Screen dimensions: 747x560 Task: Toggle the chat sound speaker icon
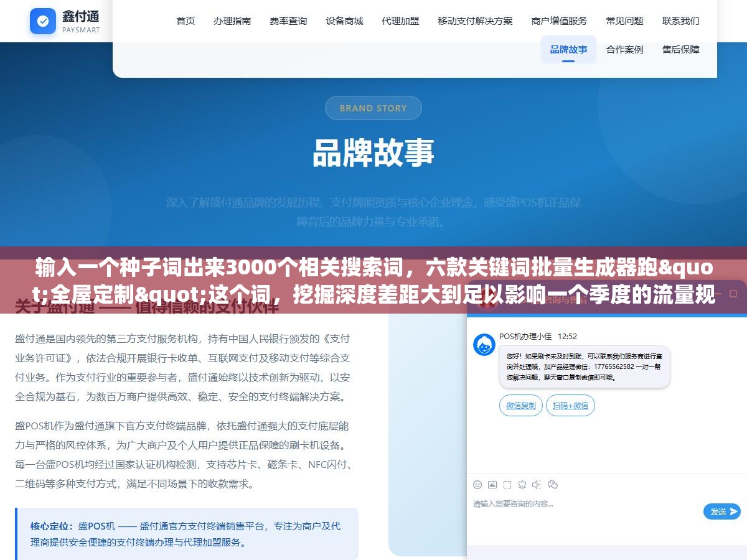coord(537,484)
